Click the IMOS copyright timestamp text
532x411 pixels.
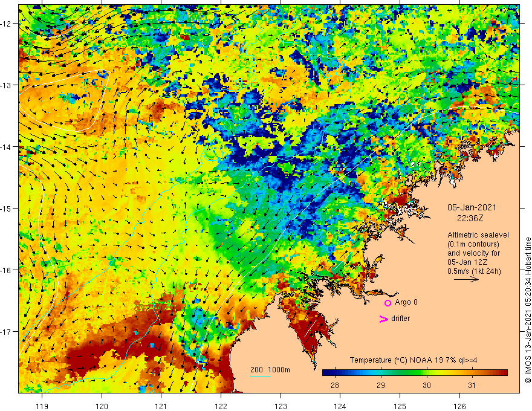pos(528,310)
